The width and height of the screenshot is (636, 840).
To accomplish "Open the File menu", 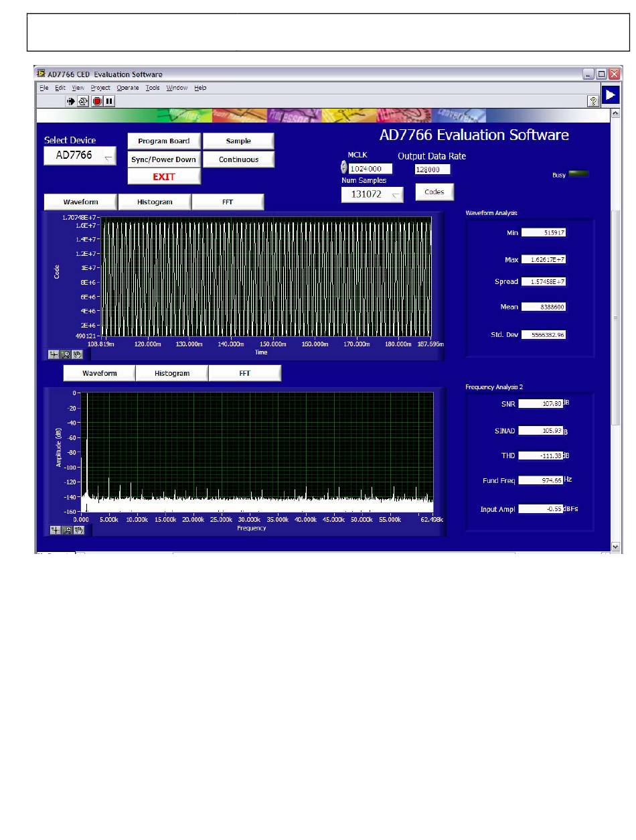I will click(x=44, y=88).
